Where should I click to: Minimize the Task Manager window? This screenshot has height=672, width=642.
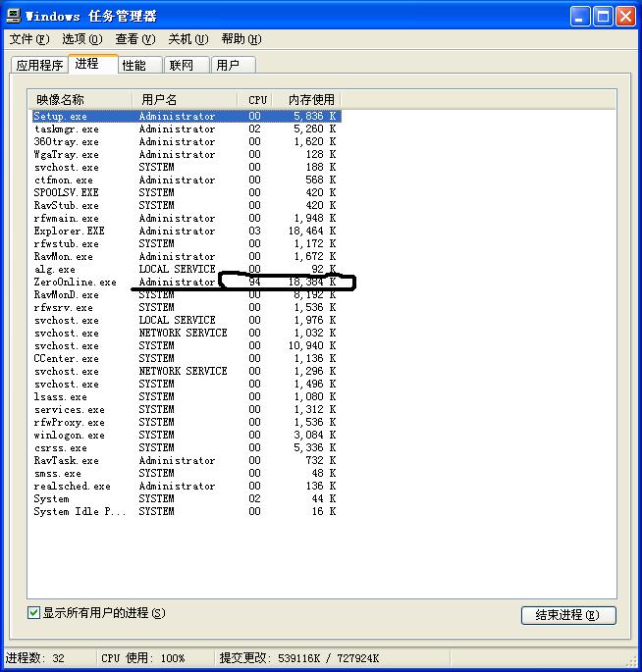580,17
